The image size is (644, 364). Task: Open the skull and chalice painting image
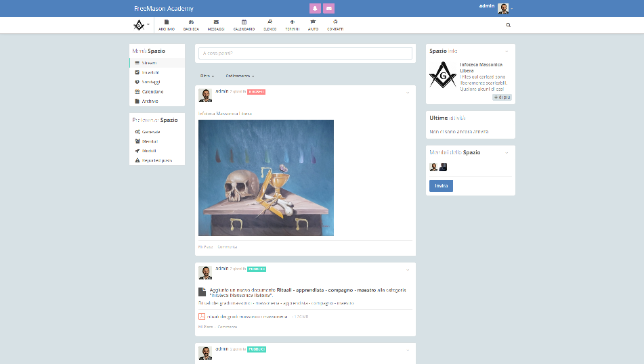click(x=266, y=178)
